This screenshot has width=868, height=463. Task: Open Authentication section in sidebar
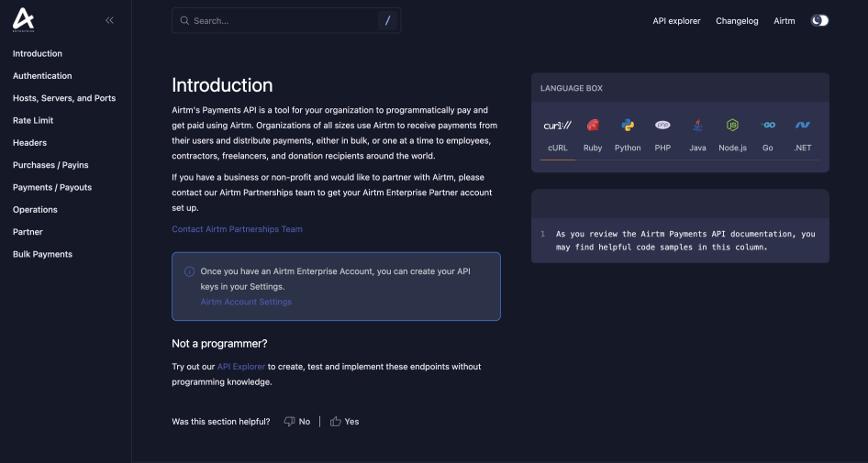(x=42, y=76)
